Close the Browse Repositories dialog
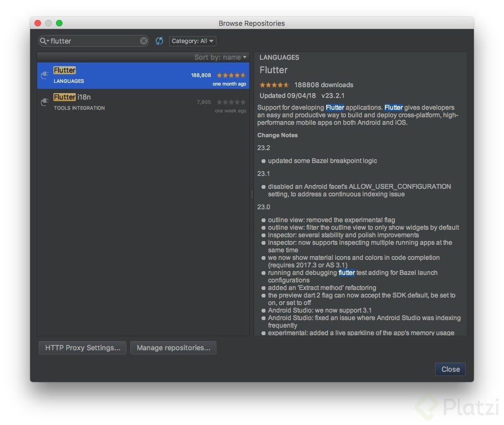Screen dimensions: 504x425 [x=450, y=369]
